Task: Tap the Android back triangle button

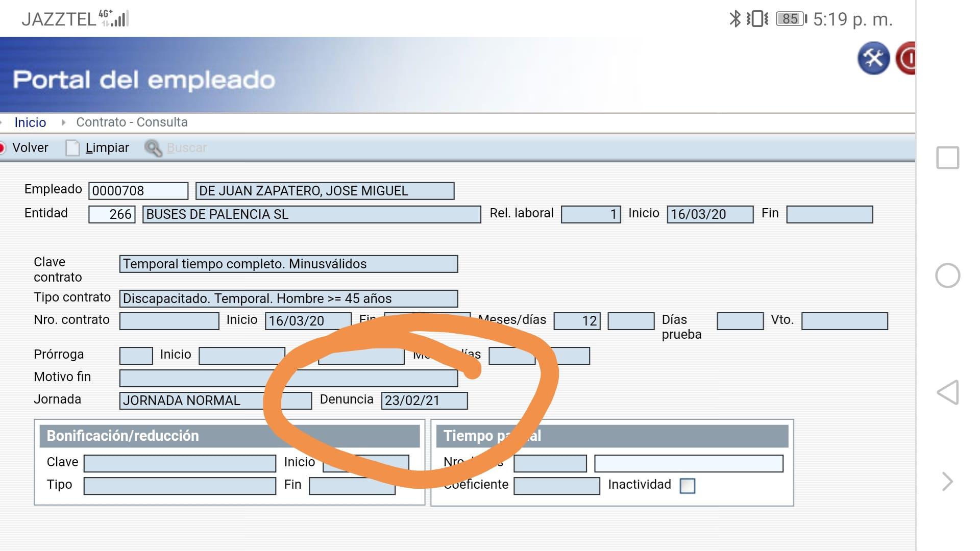Action: click(x=947, y=392)
